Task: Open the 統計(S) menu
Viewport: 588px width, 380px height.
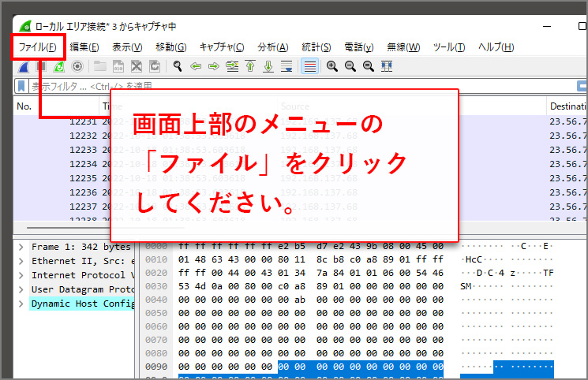Action: click(316, 47)
